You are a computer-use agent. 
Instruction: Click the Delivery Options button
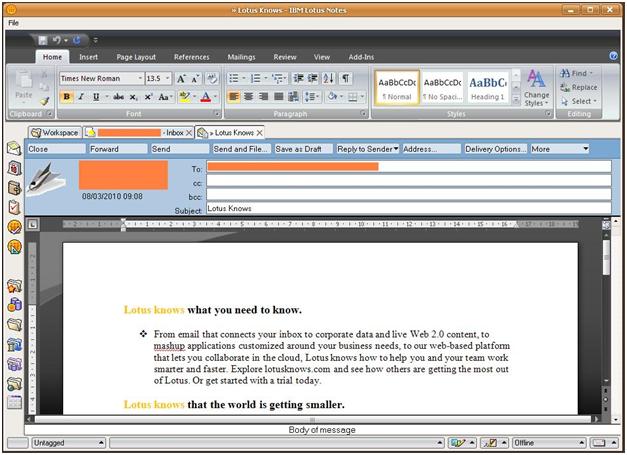coord(495,149)
